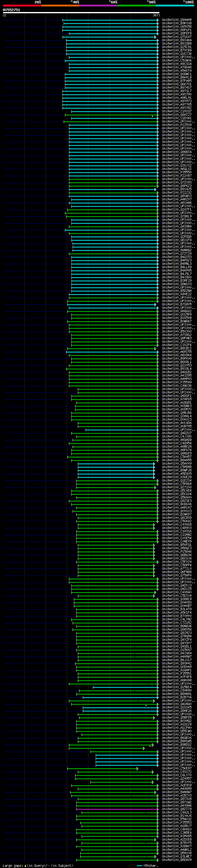Click the UniRef100_Q6AT27 hit label
The image size is (197, 868).
(x=177, y=115)
